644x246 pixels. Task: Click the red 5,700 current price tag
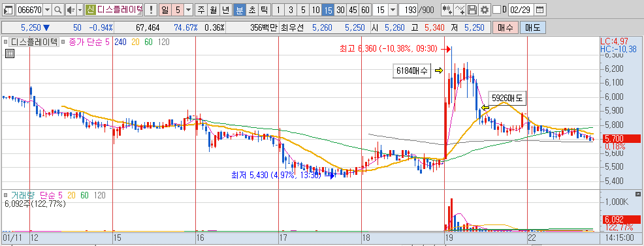point(620,139)
